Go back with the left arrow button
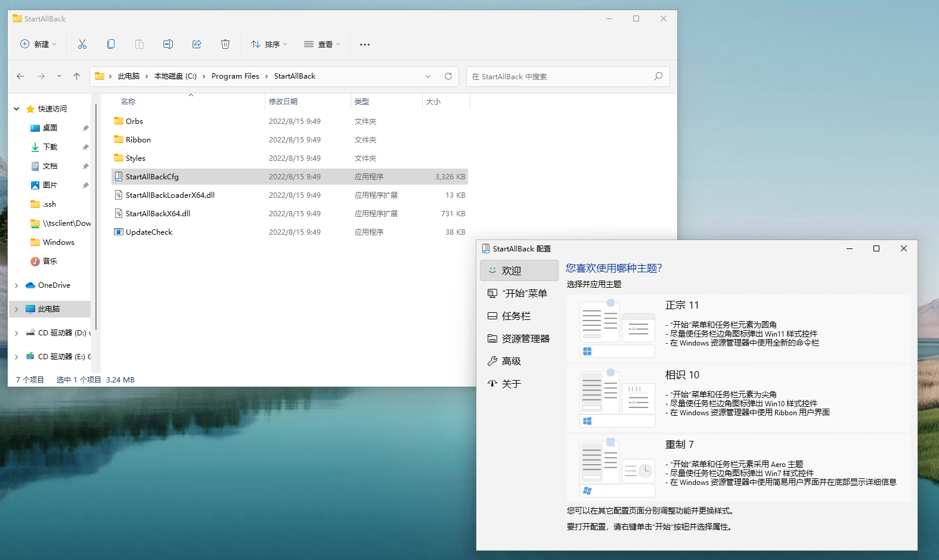 point(20,76)
